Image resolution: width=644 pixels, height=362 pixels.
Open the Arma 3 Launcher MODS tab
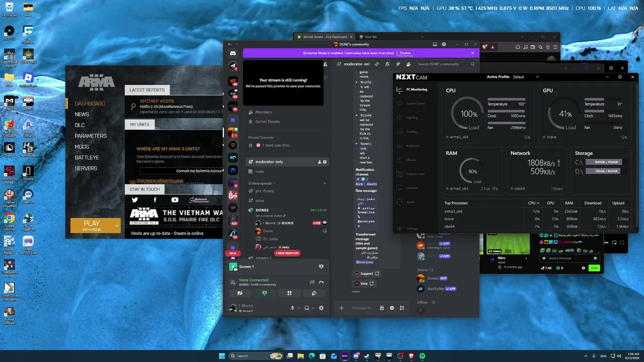(x=82, y=147)
